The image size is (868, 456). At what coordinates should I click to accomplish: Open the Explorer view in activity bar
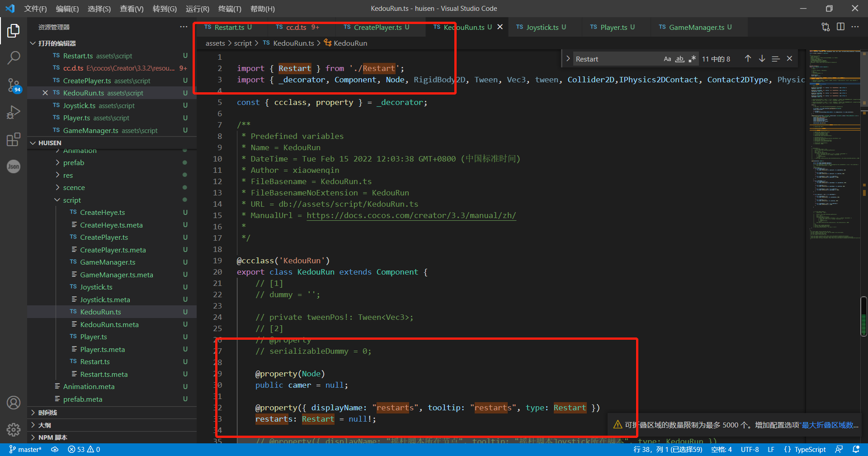(x=14, y=31)
